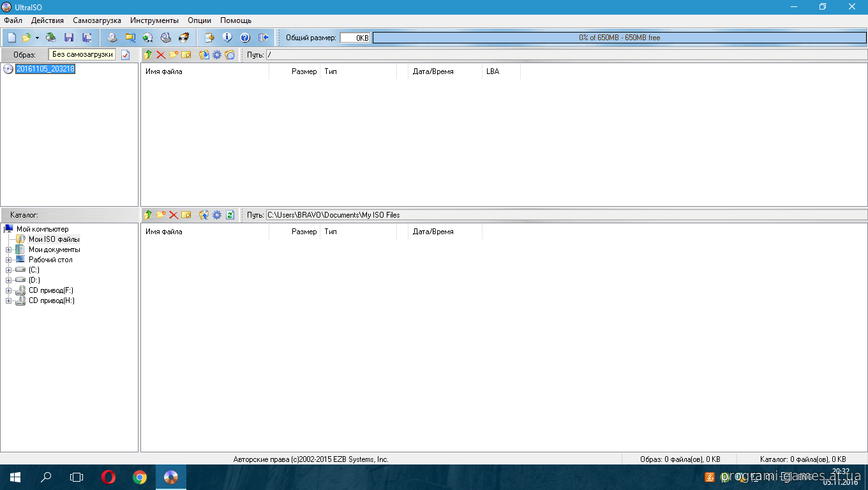The width and height of the screenshot is (868, 490).
Task: Click the catalog path field 'C:\Users\BRAVO\Documents\My ISO Files'
Action: (x=567, y=215)
